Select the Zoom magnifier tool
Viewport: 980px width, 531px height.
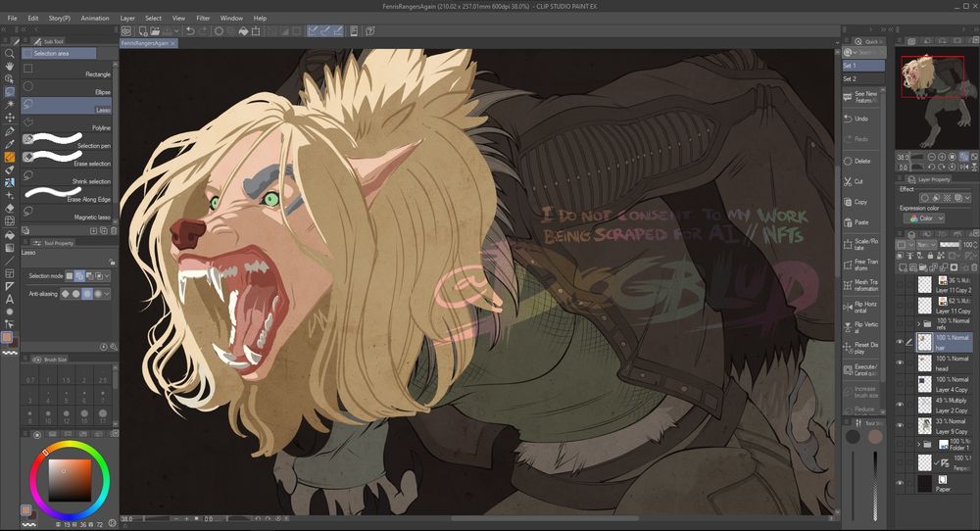(x=9, y=54)
